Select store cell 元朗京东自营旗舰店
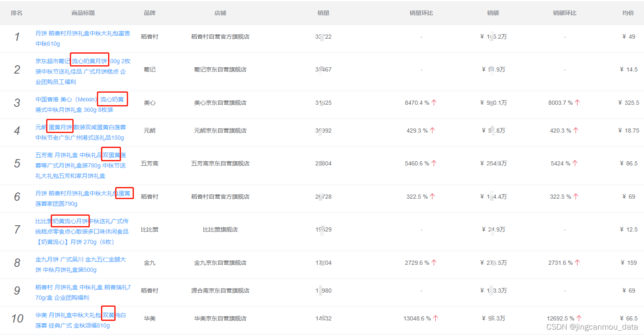Viewport: 644px width, 335px height. tap(220, 131)
